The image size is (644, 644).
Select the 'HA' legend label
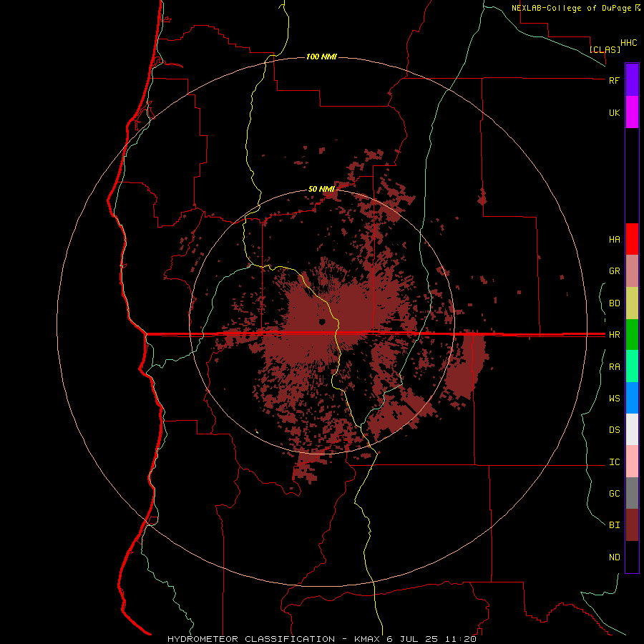click(614, 240)
